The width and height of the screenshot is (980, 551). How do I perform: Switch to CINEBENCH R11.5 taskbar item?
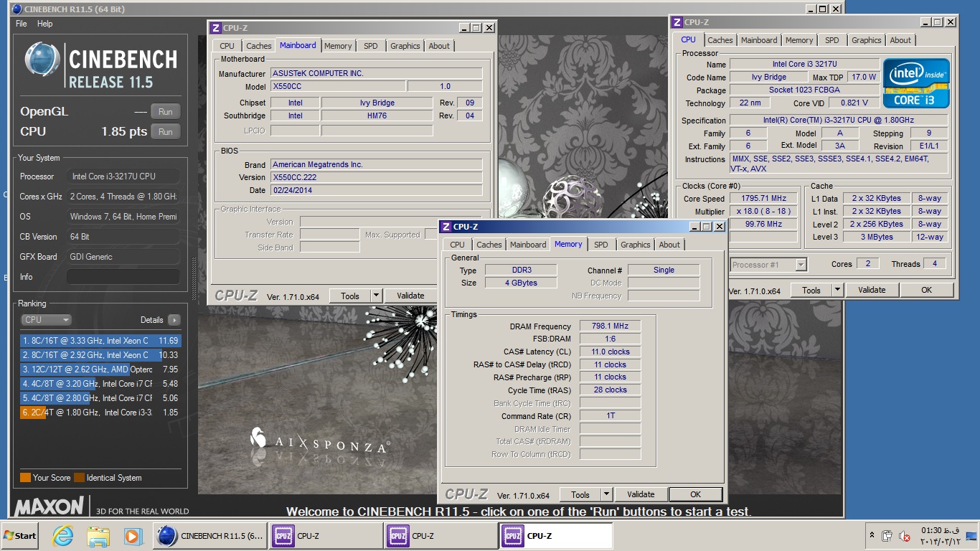tap(211, 536)
